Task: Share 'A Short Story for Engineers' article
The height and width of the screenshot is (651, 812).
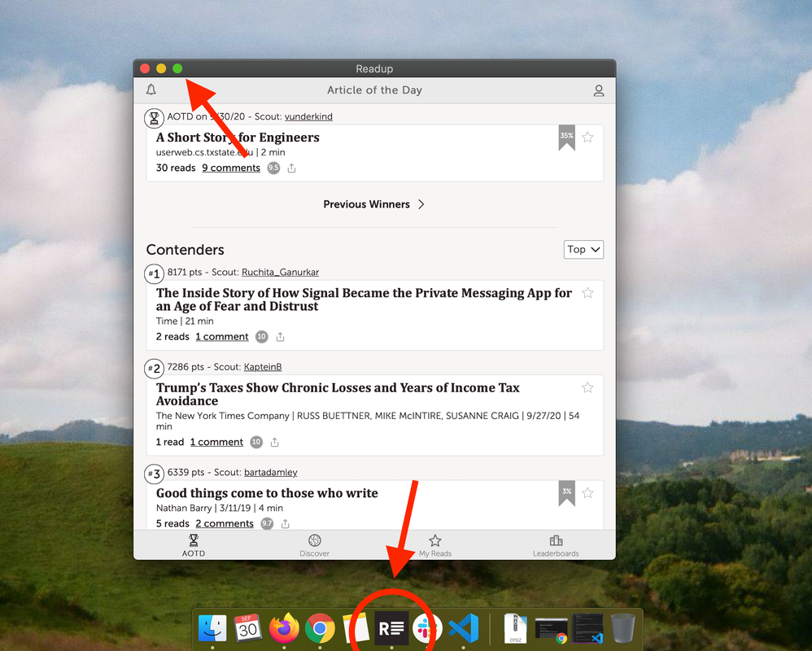Action: (291, 168)
